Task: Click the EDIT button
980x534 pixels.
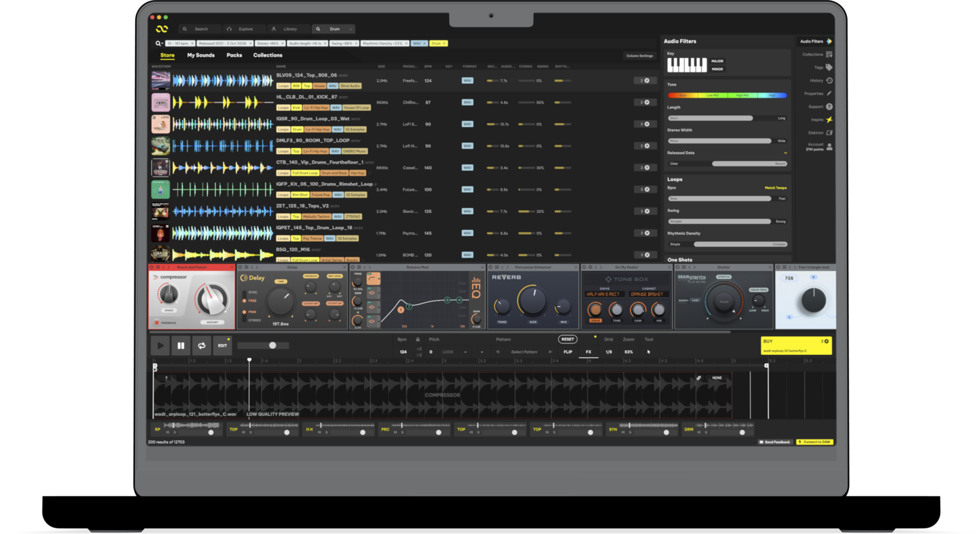Action: click(222, 345)
